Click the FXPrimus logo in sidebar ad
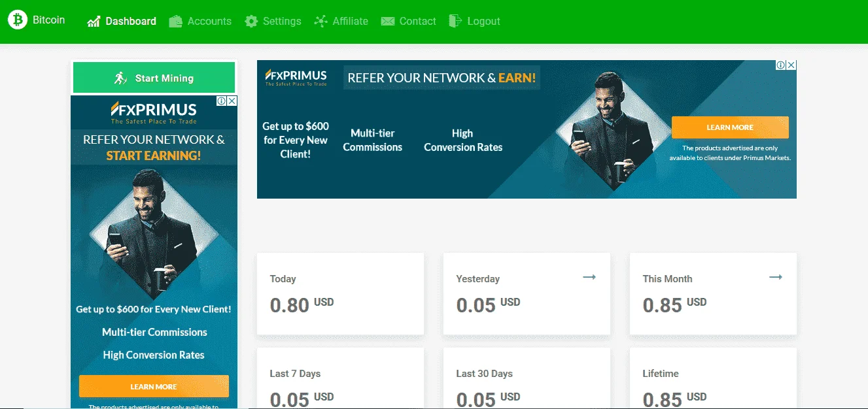 [x=154, y=112]
